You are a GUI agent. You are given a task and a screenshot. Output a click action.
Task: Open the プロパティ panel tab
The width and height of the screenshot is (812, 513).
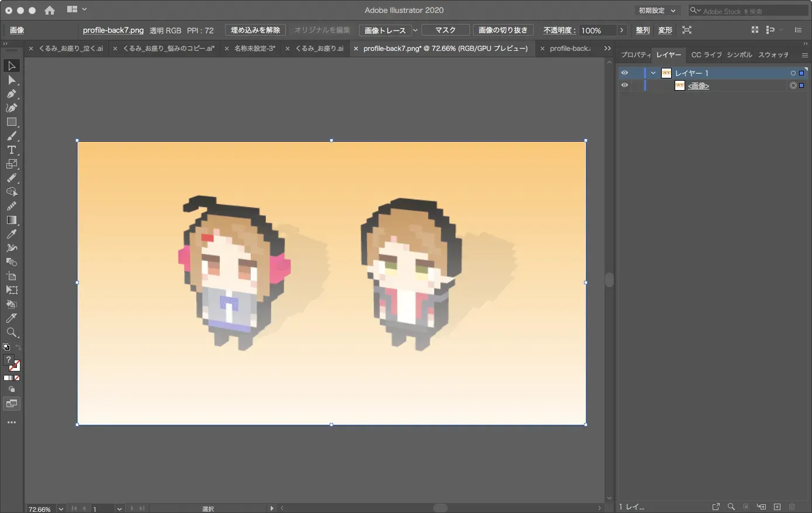coord(635,55)
